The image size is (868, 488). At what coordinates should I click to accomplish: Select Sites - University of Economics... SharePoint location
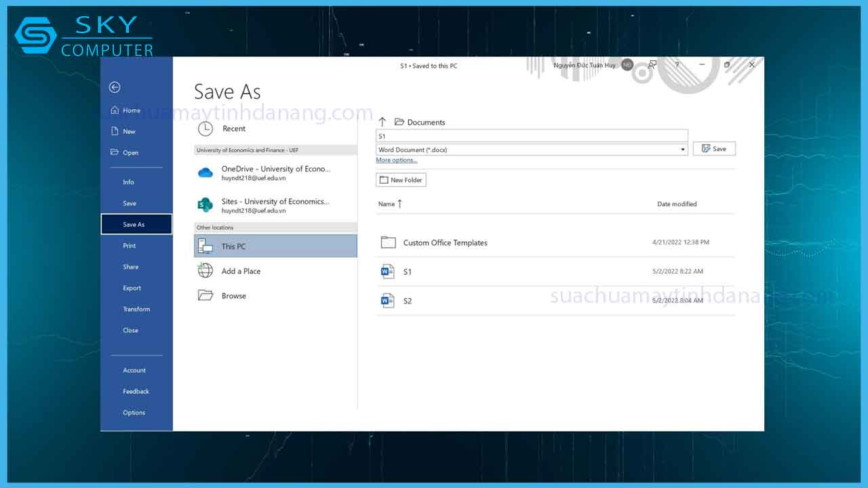pyautogui.click(x=275, y=205)
